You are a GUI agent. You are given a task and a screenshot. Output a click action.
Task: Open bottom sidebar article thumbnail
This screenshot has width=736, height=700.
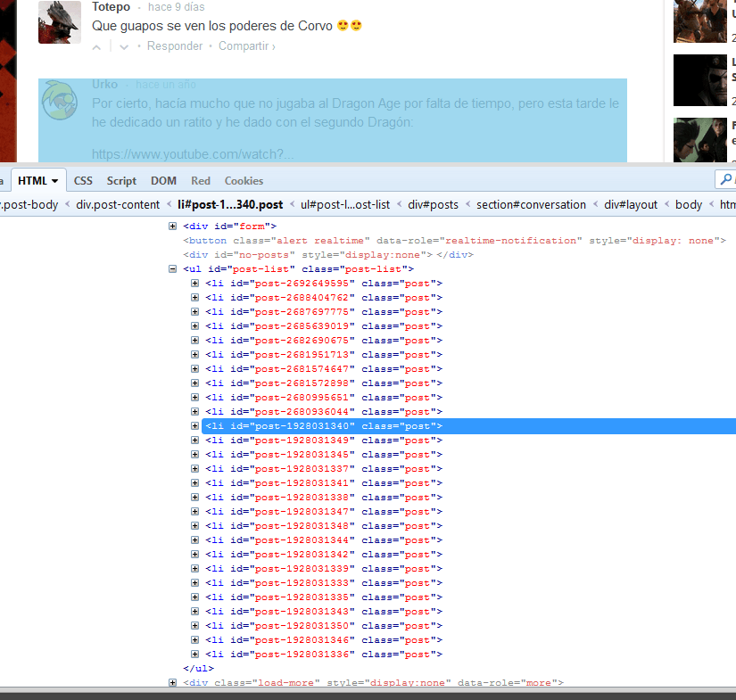[x=699, y=140]
